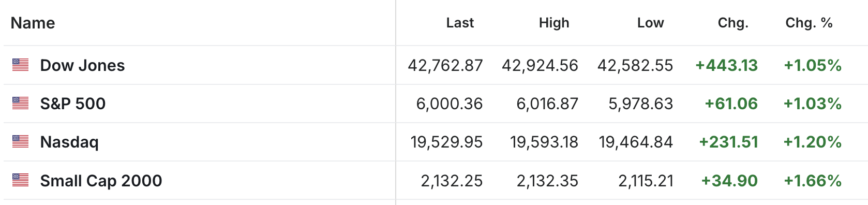Click the US flag beside S&P 500
This screenshot has width=868, height=205.
click(x=20, y=103)
